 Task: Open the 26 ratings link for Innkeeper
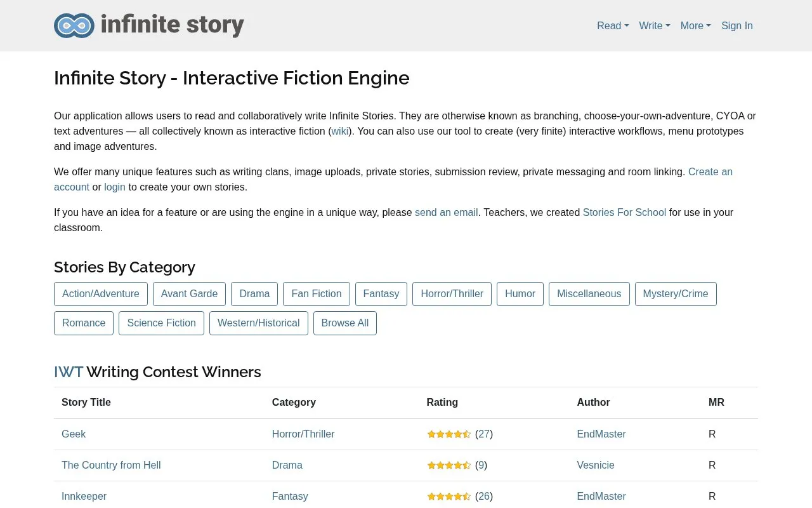[x=484, y=497]
